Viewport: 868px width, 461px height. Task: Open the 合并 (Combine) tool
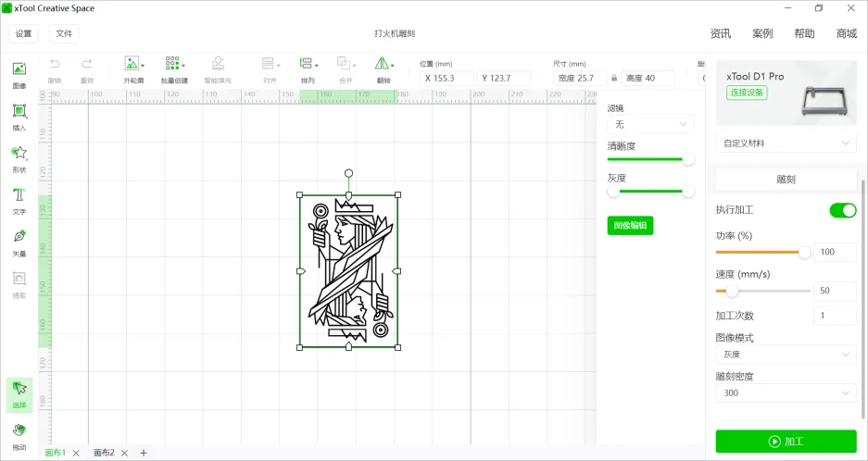tap(346, 69)
